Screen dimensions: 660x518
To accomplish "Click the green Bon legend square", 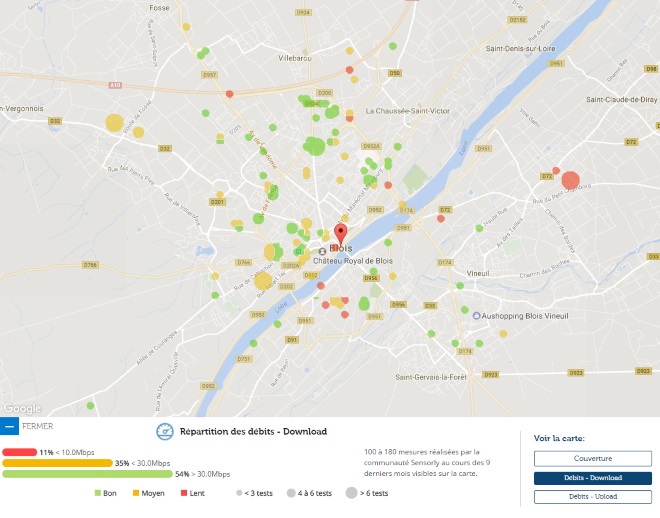I will (98, 493).
